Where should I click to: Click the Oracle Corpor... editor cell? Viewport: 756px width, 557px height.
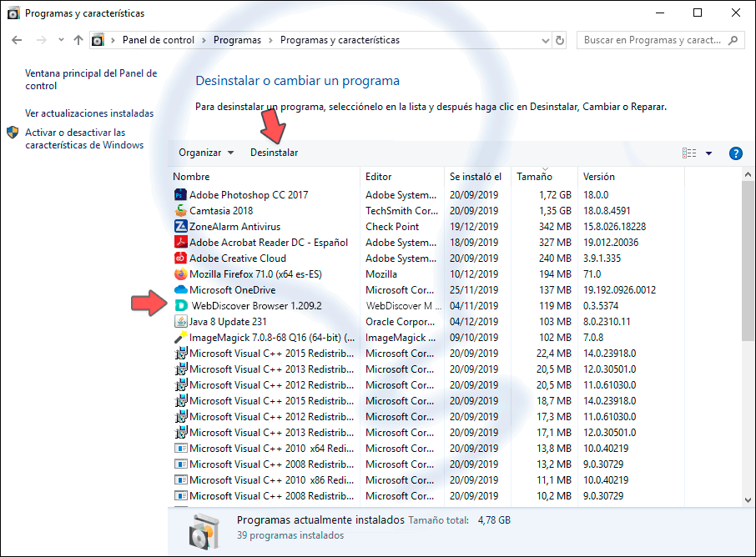tap(400, 321)
